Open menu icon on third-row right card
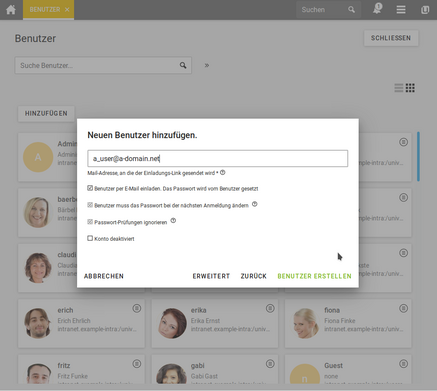 [403, 253]
